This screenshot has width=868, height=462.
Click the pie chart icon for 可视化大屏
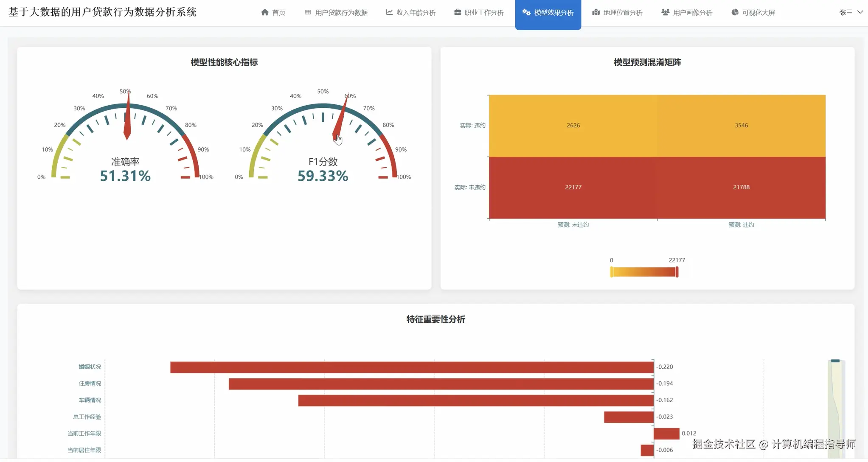[x=735, y=12]
